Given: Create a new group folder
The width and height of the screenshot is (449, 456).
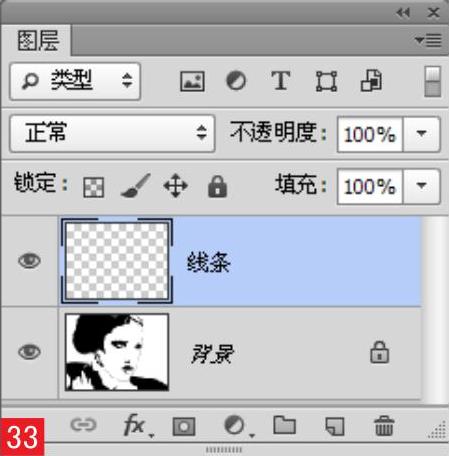Looking at the screenshot, I should (x=284, y=425).
